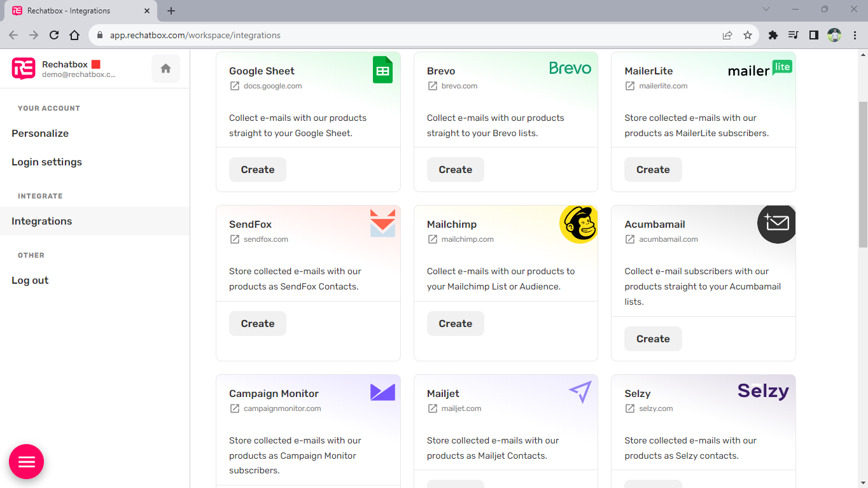The image size is (868, 488).
Task: Click the Mailchimp monkey logo
Action: tap(578, 224)
